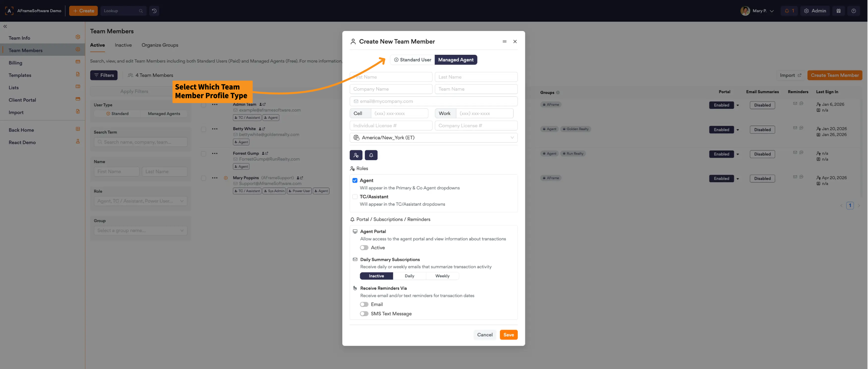Check the TC/Assistant role checkbox
This screenshot has width=868, height=369.
point(355,197)
